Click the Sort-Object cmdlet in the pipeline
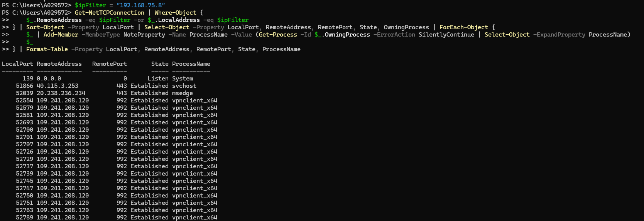The width and height of the screenshot is (644, 221). coord(45,27)
